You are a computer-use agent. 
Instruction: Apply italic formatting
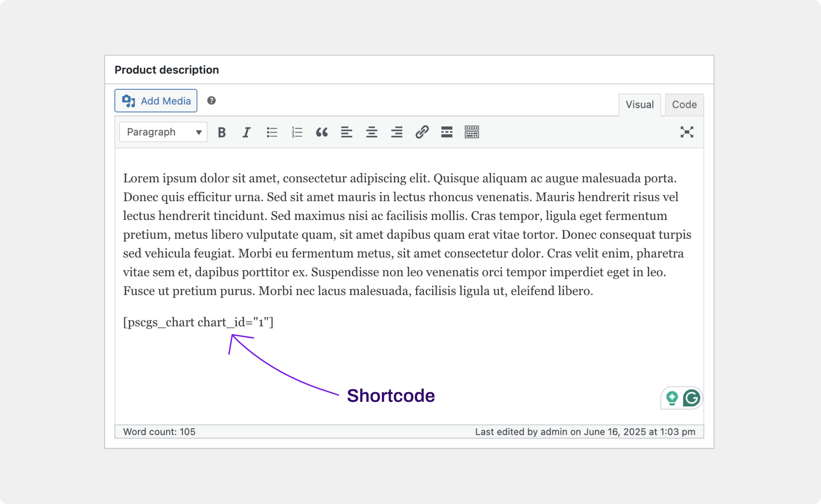(246, 132)
